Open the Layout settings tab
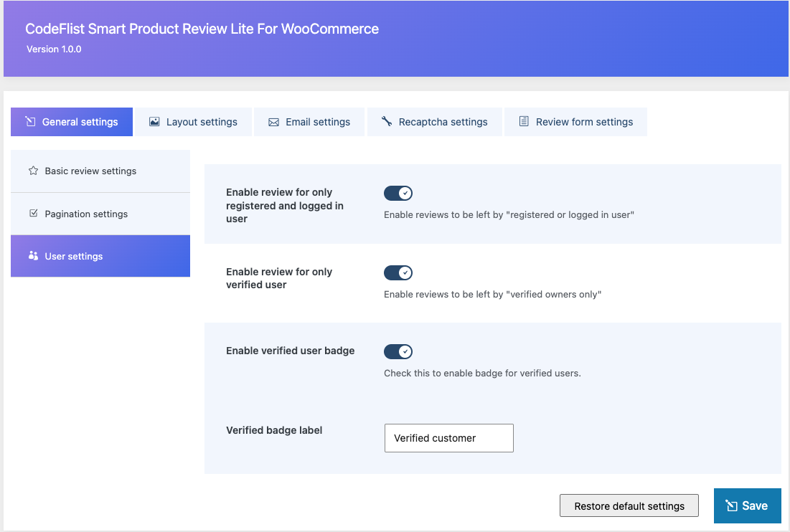790x532 pixels. tap(194, 122)
